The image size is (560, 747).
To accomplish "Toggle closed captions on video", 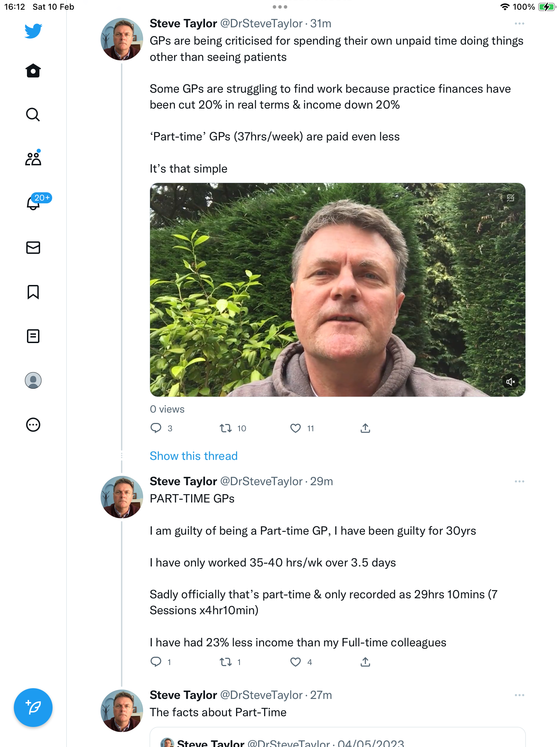I will [511, 198].
